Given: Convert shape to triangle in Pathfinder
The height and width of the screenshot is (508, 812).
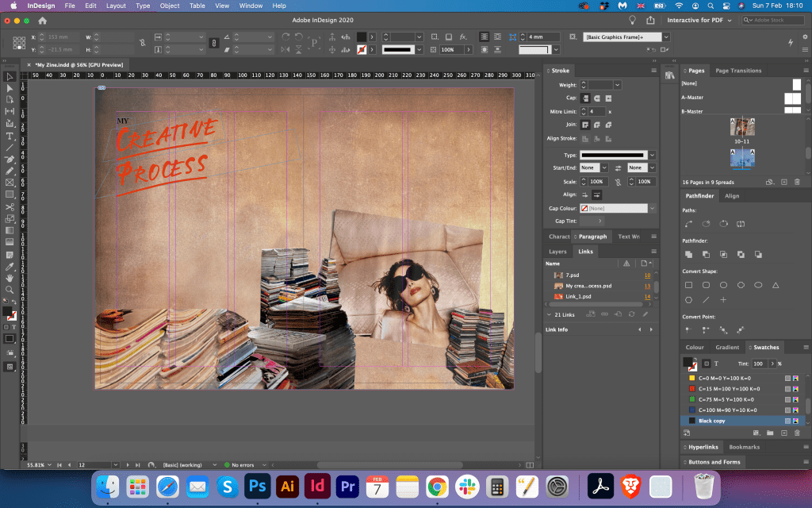Looking at the screenshot, I should [x=775, y=285].
